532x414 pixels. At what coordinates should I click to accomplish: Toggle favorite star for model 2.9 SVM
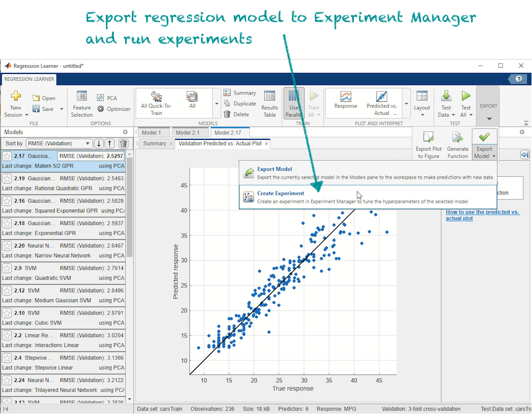point(7,268)
